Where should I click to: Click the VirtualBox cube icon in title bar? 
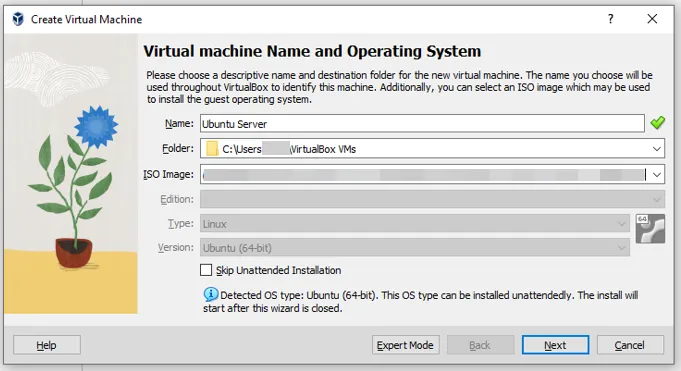(18, 19)
